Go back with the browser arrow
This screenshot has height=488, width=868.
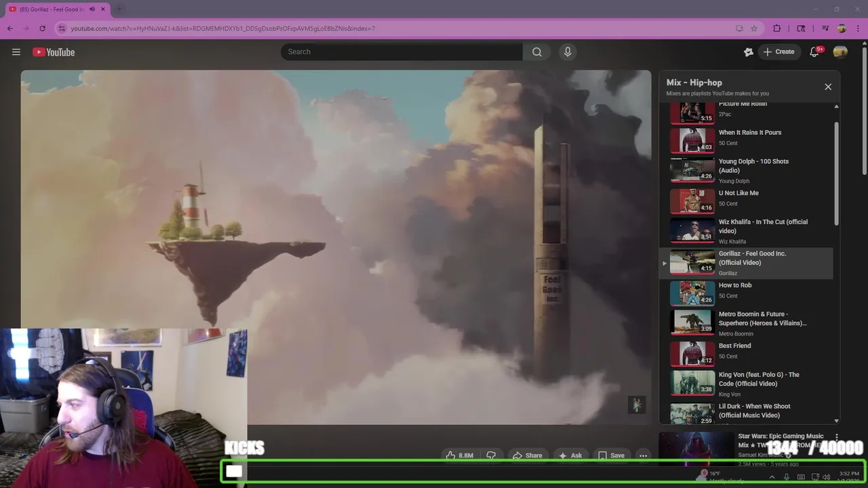tap(10, 28)
